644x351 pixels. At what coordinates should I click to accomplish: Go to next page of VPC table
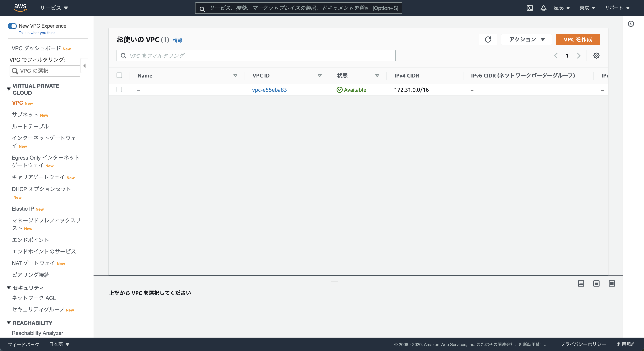click(578, 56)
